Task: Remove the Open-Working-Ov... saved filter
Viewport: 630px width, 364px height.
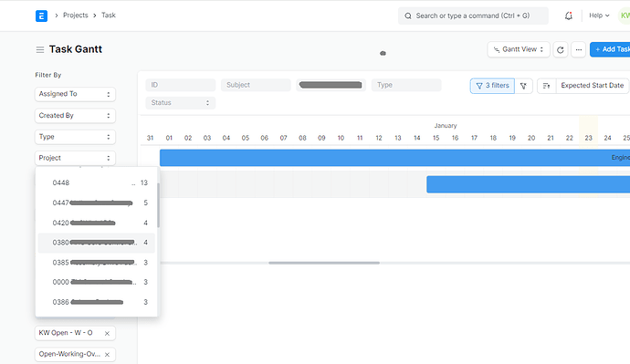Action: [107, 355]
